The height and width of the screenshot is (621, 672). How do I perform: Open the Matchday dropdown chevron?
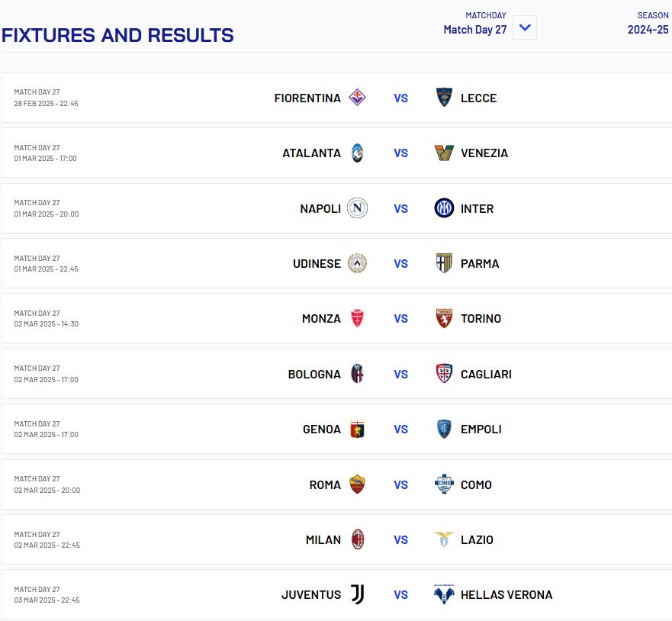[x=525, y=28]
